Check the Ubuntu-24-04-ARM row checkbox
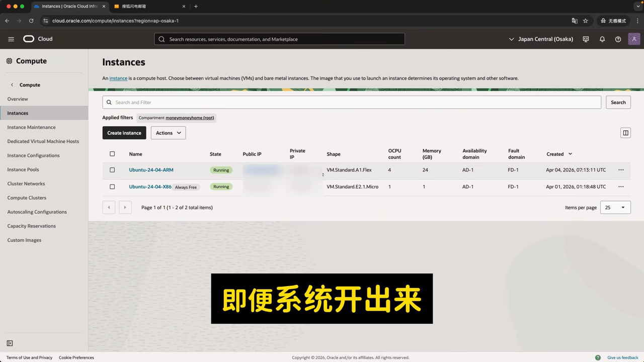Viewport: 644px width, 362px height. click(x=112, y=170)
